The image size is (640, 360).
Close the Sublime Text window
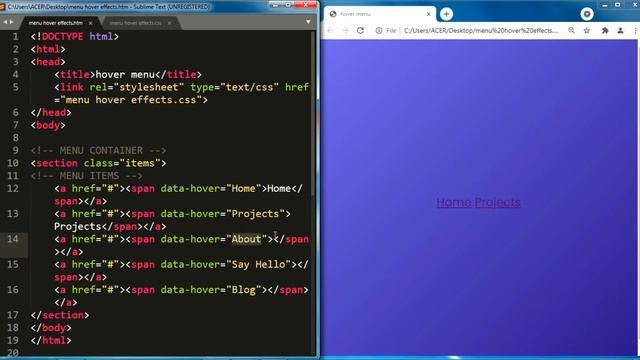tap(305, 5)
